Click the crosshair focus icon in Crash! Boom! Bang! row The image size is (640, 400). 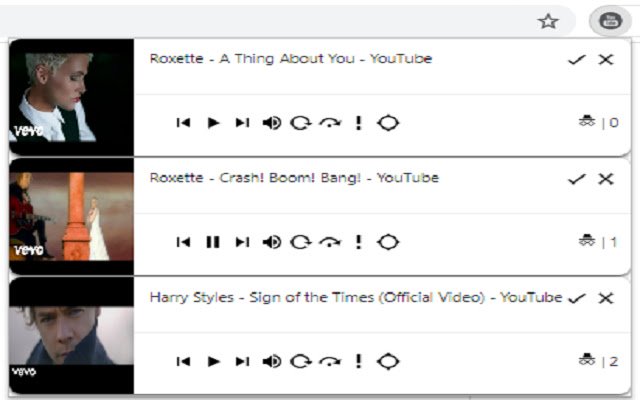(x=388, y=242)
